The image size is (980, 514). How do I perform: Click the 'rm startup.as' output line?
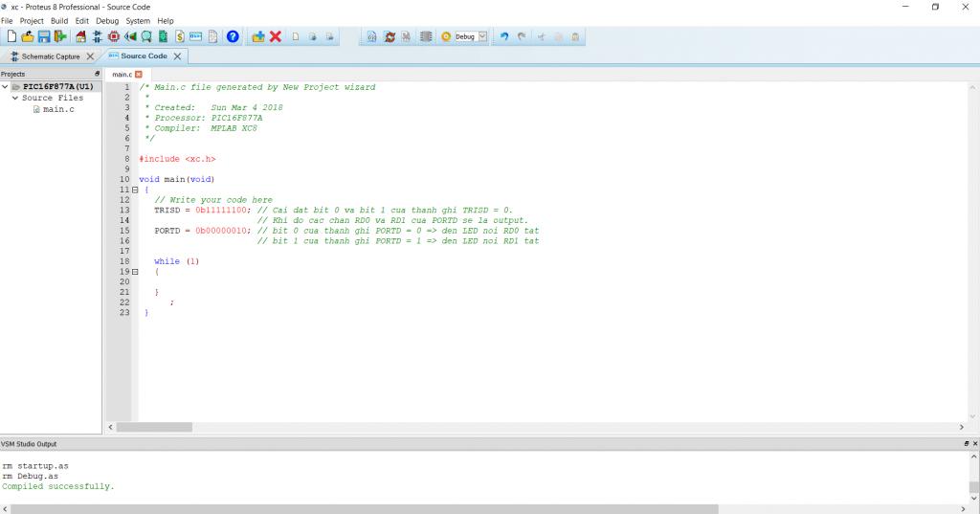(x=35, y=466)
